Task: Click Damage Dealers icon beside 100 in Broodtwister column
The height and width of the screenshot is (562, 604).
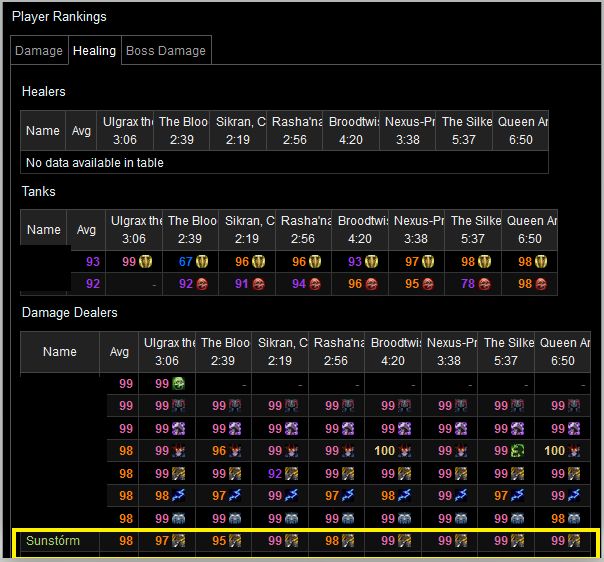Action: tap(404, 451)
